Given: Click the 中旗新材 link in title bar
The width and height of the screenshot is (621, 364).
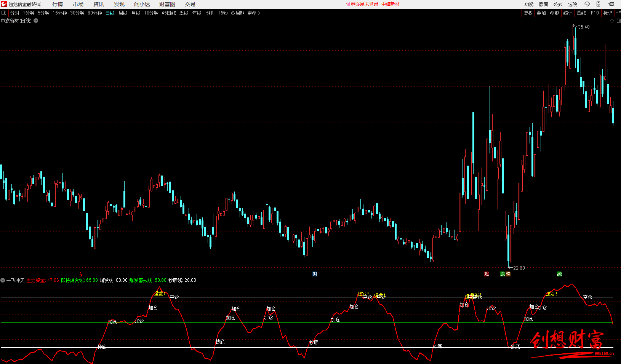Looking at the screenshot, I should 391,4.
